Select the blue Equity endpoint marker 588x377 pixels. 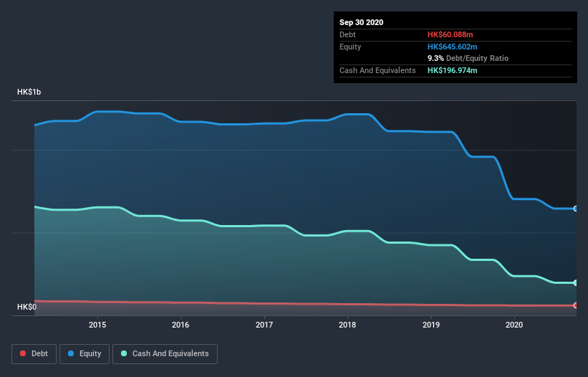(x=576, y=209)
